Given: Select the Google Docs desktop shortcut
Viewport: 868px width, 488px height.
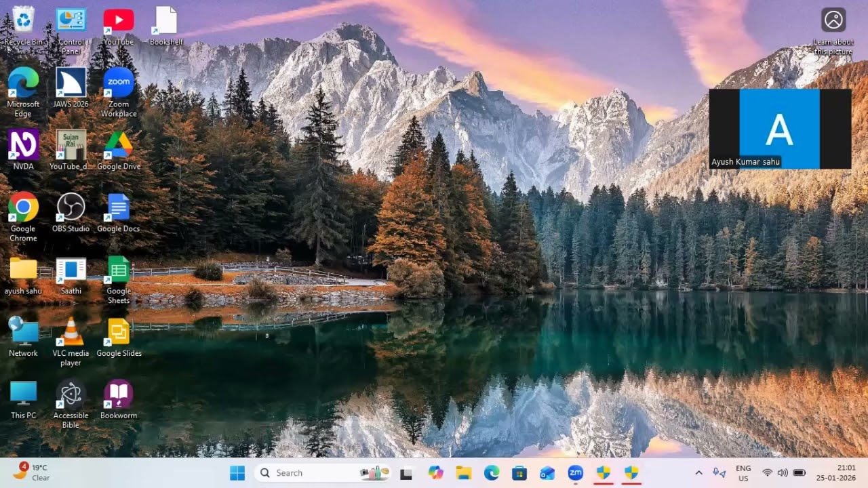Looking at the screenshot, I should (119, 212).
